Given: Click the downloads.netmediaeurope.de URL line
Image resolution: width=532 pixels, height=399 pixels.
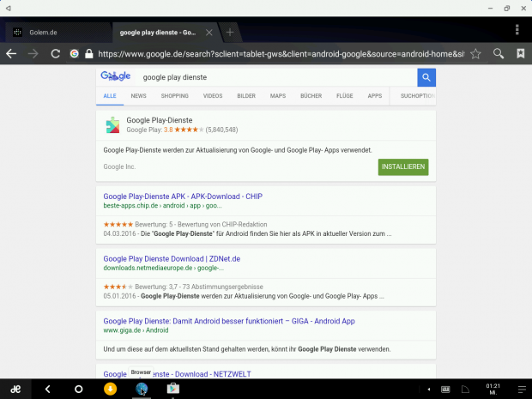Looking at the screenshot, I should (x=164, y=268).
